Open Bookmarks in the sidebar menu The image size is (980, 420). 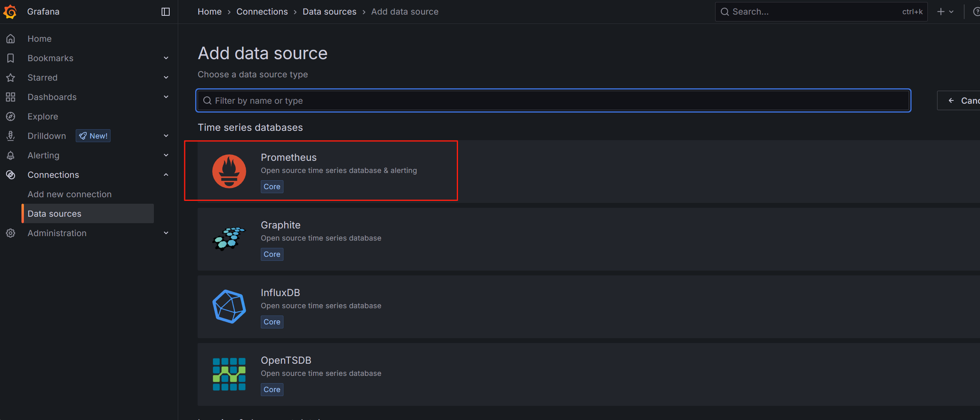pos(51,58)
